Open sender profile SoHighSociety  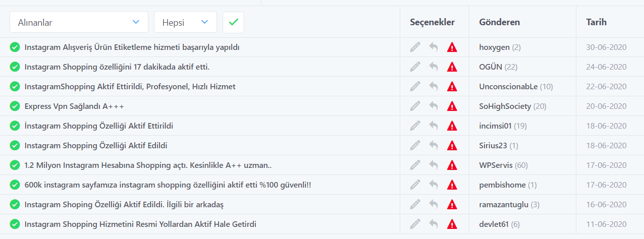point(505,106)
